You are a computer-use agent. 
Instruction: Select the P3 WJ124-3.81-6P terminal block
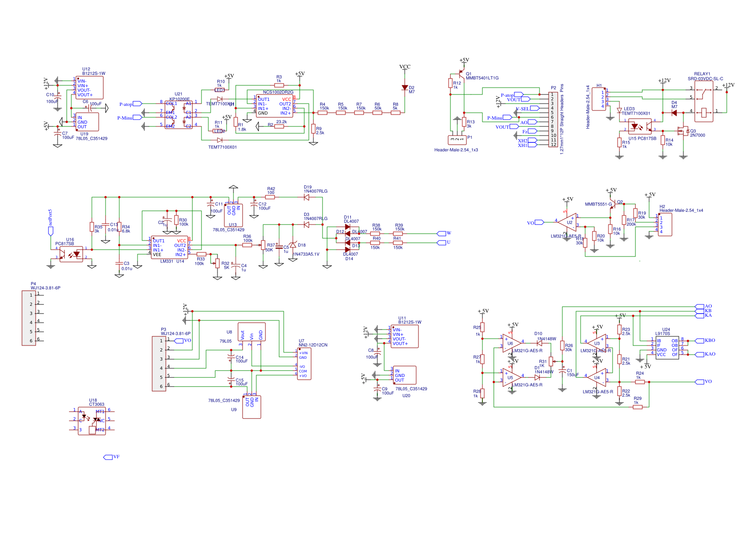tap(159, 364)
